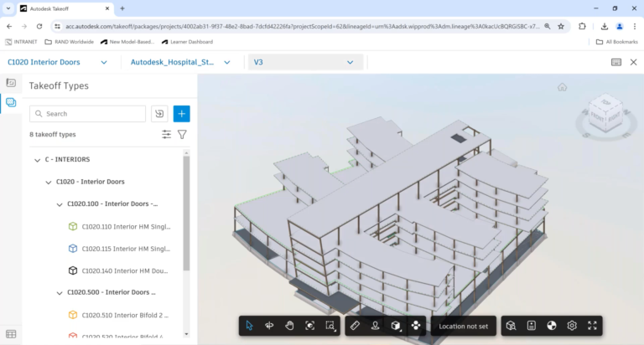This screenshot has height=345, width=644.
Task: Click the Home view icon
Action: click(x=563, y=87)
